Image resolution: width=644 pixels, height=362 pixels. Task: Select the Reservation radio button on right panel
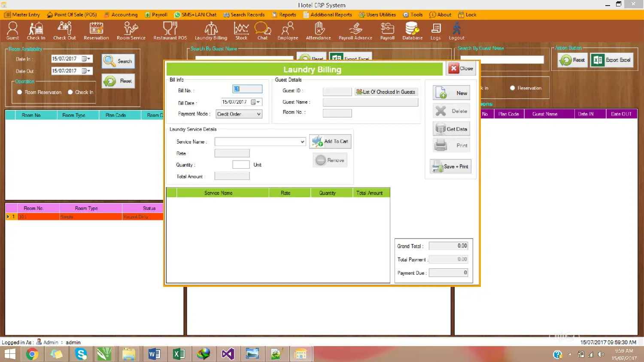click(x=512, y=88)
